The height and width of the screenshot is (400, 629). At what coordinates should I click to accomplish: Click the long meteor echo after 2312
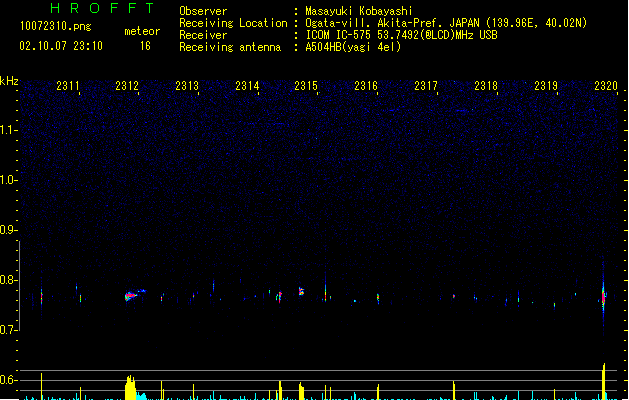click(134, 295)
